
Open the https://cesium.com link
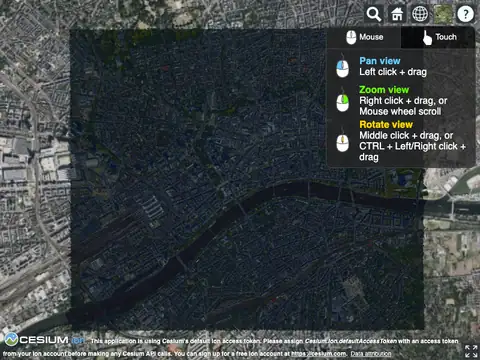point(319,354)
